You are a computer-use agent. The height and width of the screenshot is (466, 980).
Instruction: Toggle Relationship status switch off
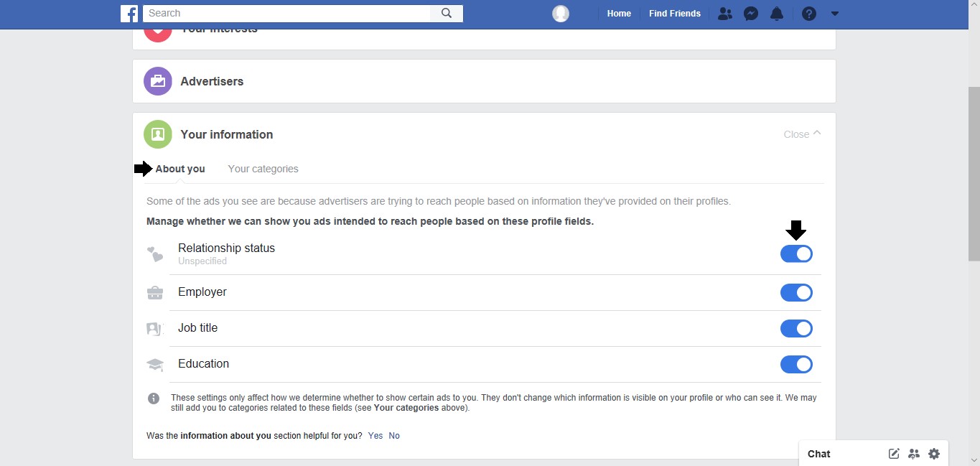pos(796,254)
